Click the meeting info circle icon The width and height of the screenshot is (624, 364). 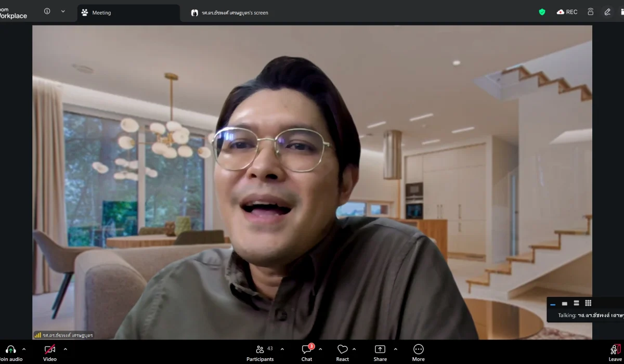point(47,11)
